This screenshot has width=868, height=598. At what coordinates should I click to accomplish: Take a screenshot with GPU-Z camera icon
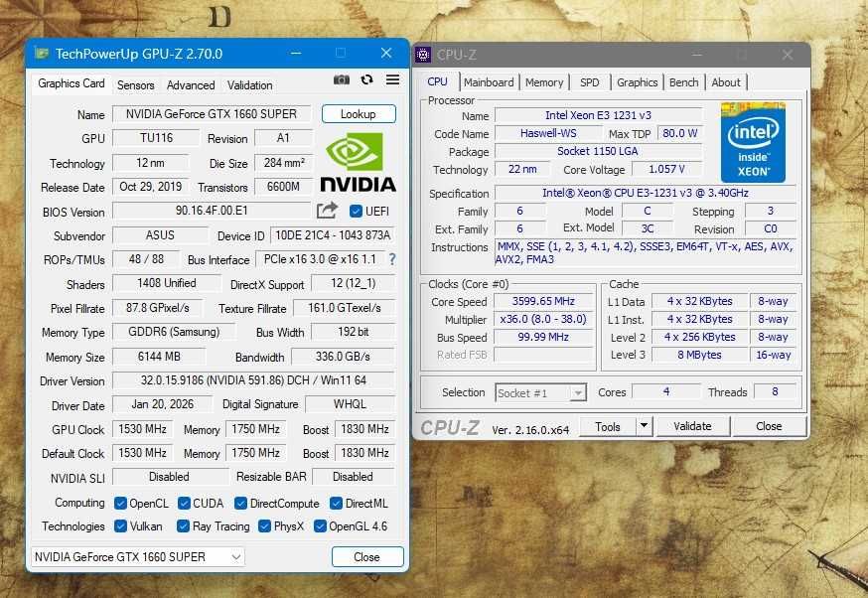pyautogui.click(x=341, y=79)
